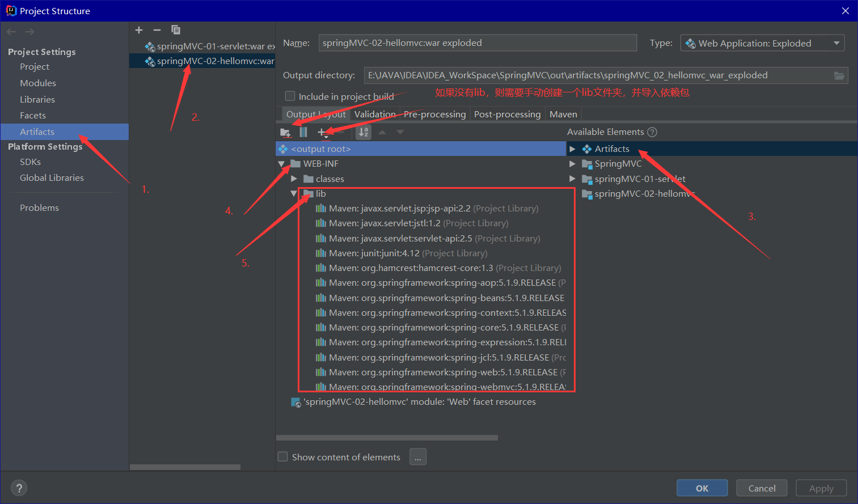Click output layout horizontal scrollbar
The width and height of the screenshot is (858, 504).
coord(387,438)
